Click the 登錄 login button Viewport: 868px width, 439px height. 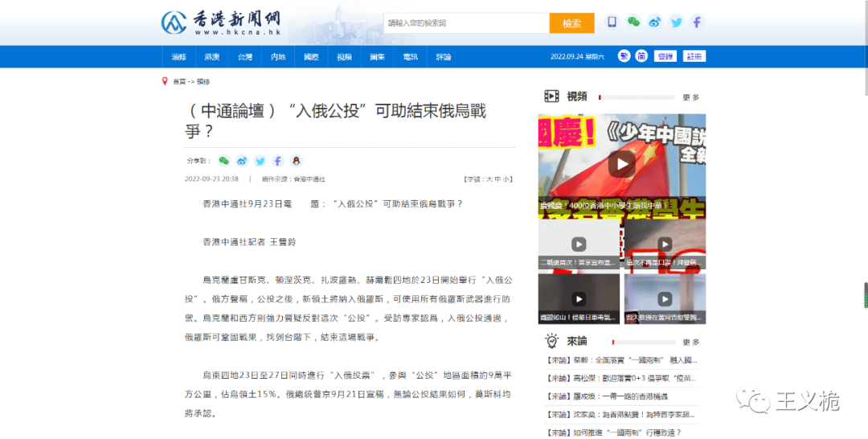pos(665,56)
